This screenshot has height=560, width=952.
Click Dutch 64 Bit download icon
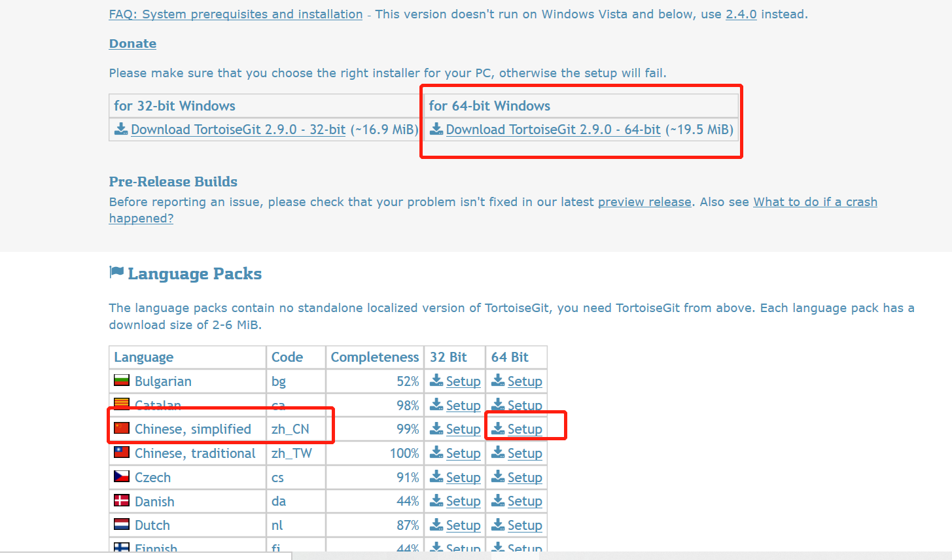498,525
